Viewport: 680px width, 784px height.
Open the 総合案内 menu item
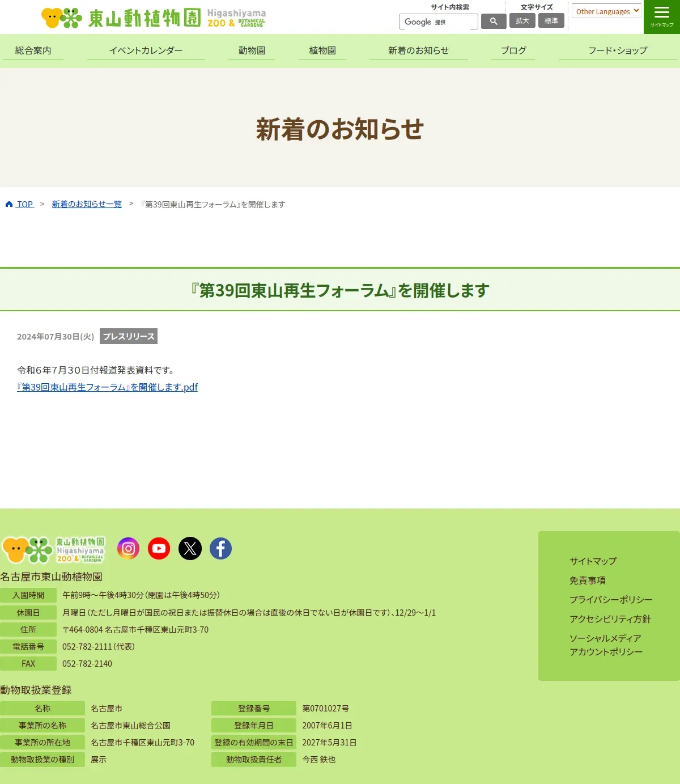click(33, 50)
